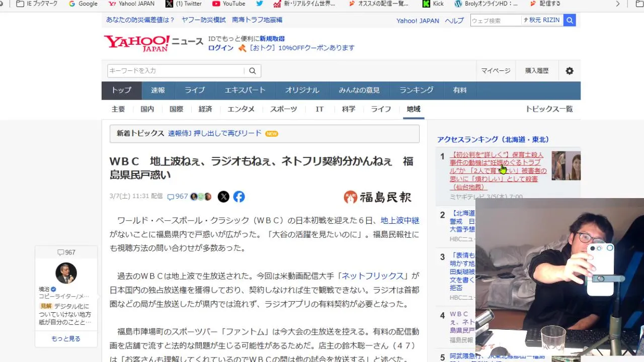Viewport: 644px width, 362px height.
Task: Open the IE ブックマーク bookmarks folder
Action: pyautogui.click(x=36, y=4)
